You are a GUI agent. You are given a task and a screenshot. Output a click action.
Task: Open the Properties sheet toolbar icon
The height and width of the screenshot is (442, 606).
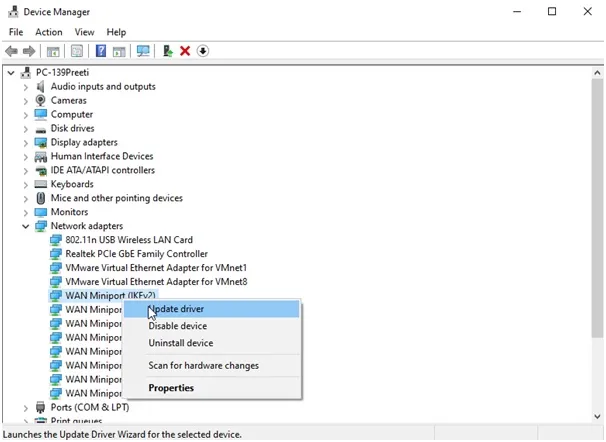(77, 51)
